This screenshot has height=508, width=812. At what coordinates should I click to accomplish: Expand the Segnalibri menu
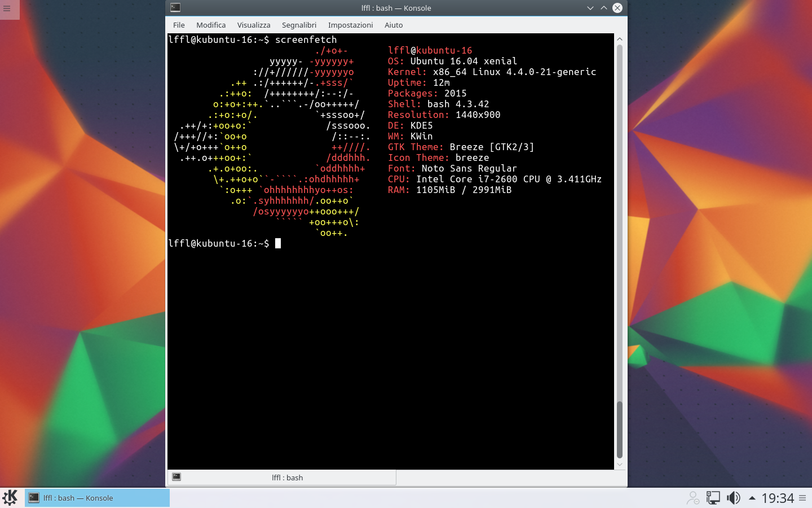(299, 25)
